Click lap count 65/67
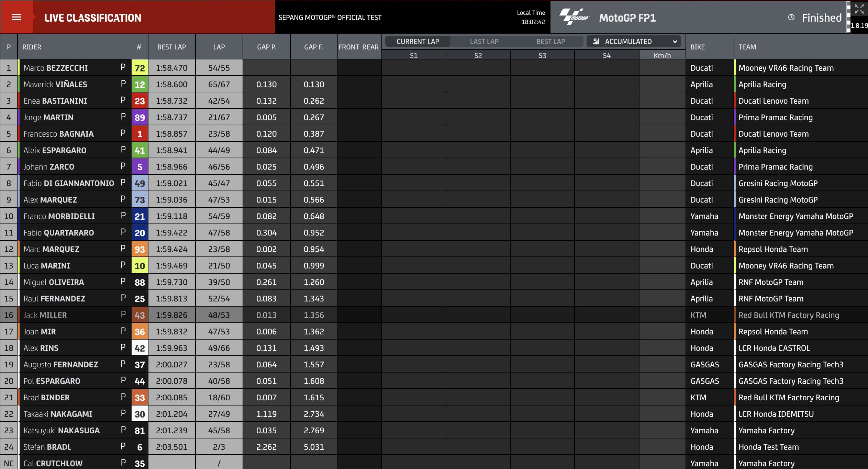The image size is (868, 469). click(219, 84)
